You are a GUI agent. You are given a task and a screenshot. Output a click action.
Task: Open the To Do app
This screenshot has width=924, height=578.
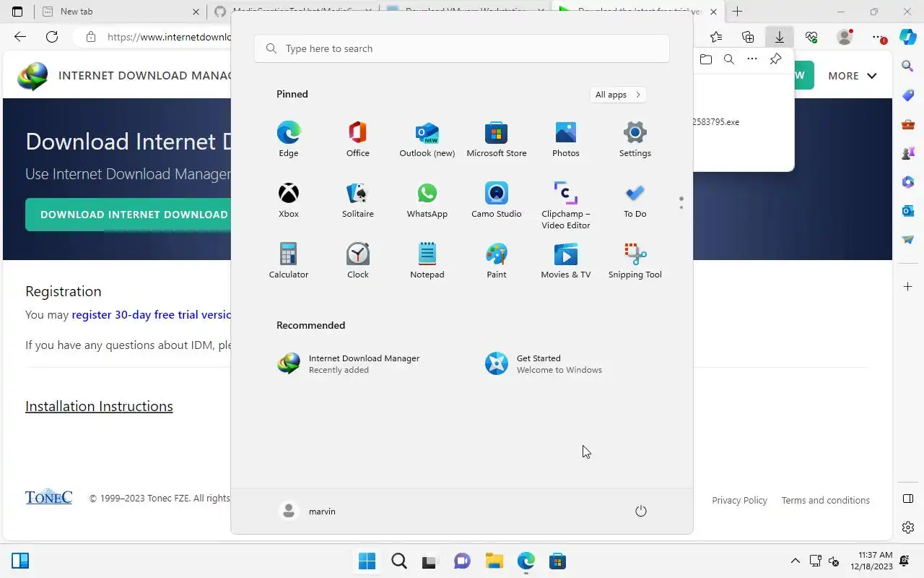pos(635,199)
